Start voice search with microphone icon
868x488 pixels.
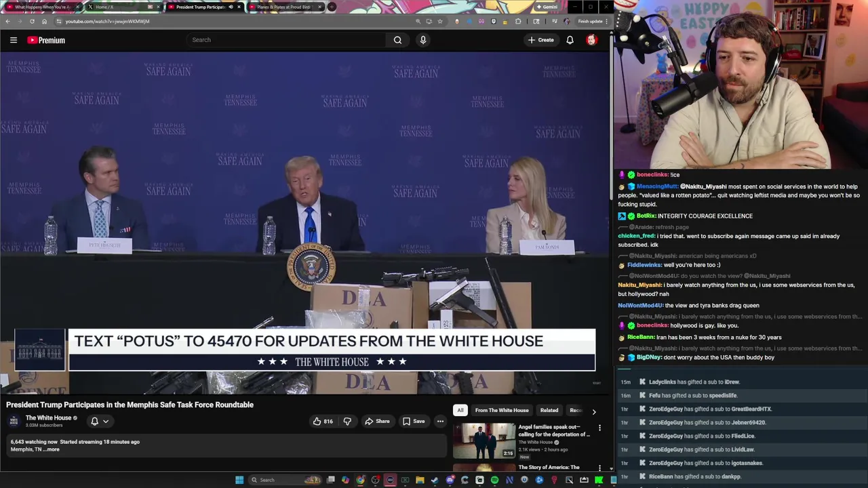pyautogui.click(x=423, y=40)
